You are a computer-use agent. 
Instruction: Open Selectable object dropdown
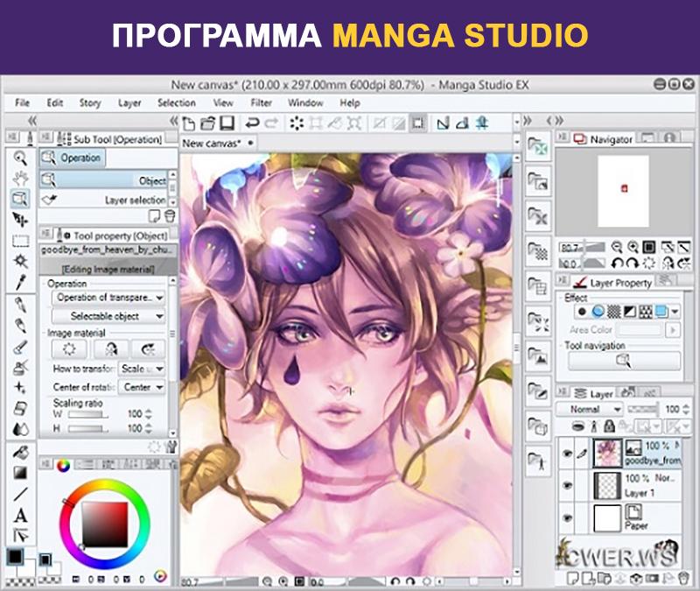click(108, 316)
